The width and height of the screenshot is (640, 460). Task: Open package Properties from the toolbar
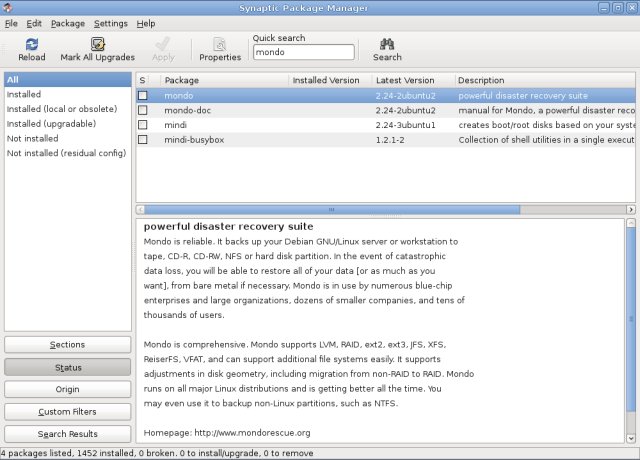(220, 44)
